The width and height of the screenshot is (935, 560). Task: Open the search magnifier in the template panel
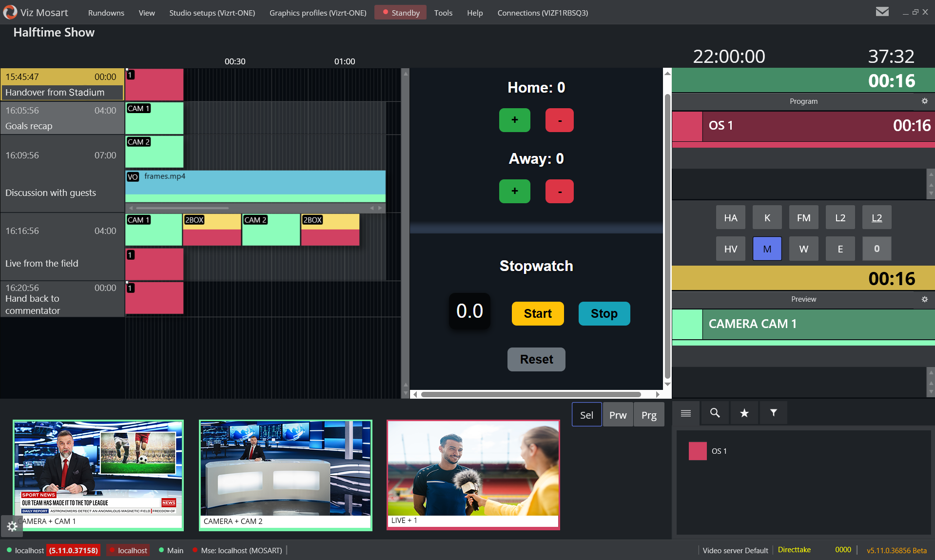[x=715, y=413]
